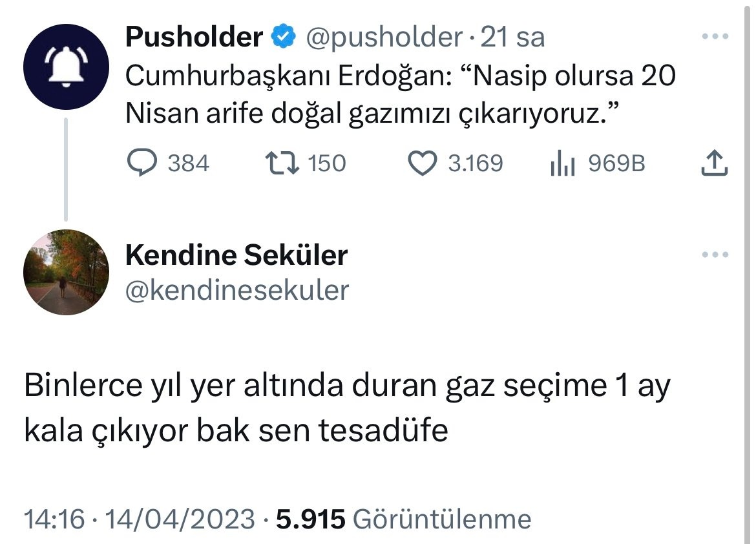Click the thread line connecting the avatars
Image resolution: width=756 pixels, height=544 pixels.
(65, 169)
